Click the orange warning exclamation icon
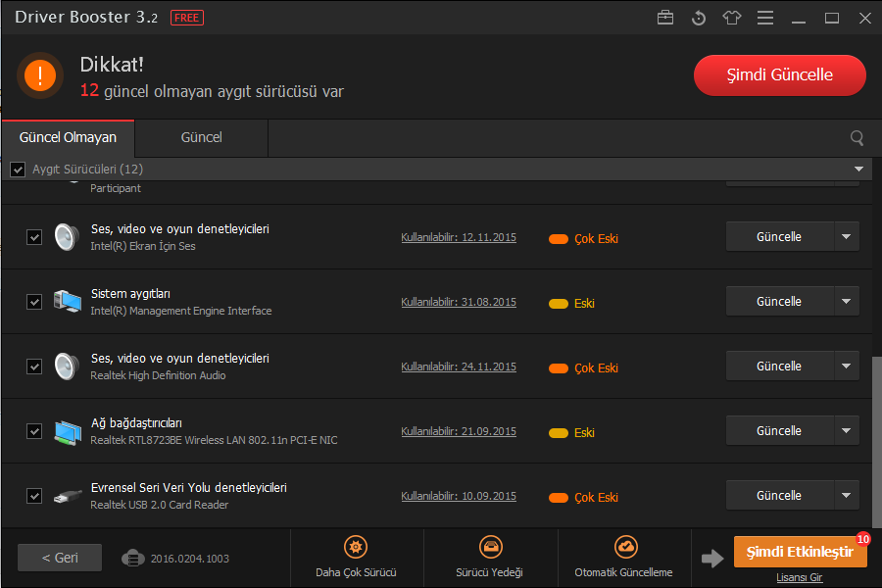The image size is (882, 588). tap(40, 75)
